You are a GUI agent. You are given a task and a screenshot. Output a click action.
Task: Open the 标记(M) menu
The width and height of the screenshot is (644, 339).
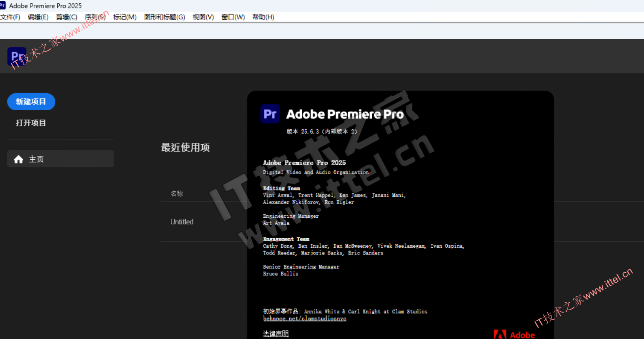tap(125, 17)
